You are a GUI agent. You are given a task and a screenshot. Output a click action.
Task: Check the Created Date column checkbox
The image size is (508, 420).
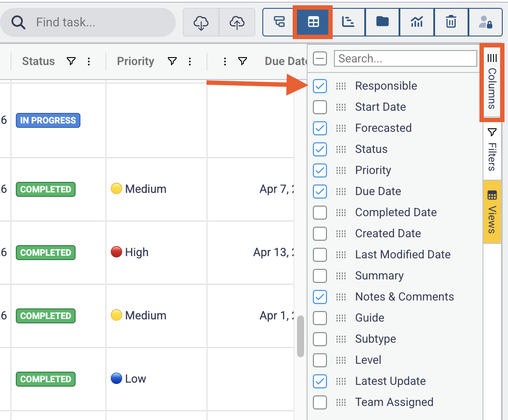click(x=320, y=234)
